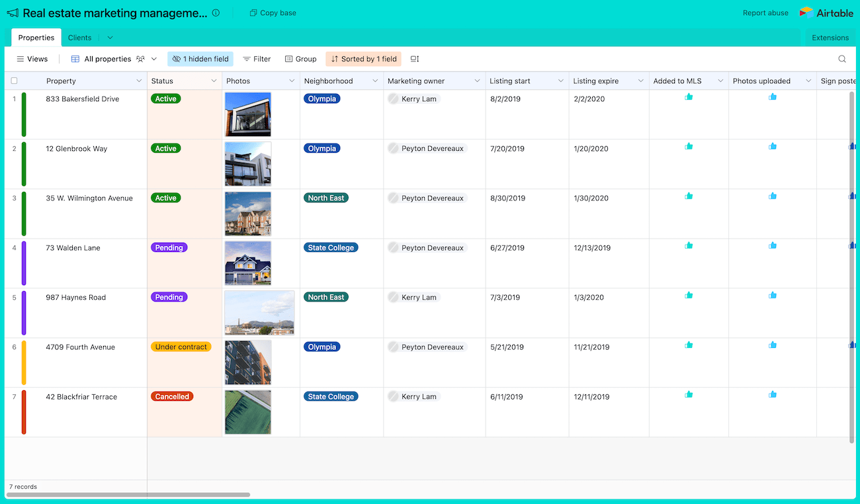Open the search magnifier icon

pyautogui.click(x=842, y=59)
